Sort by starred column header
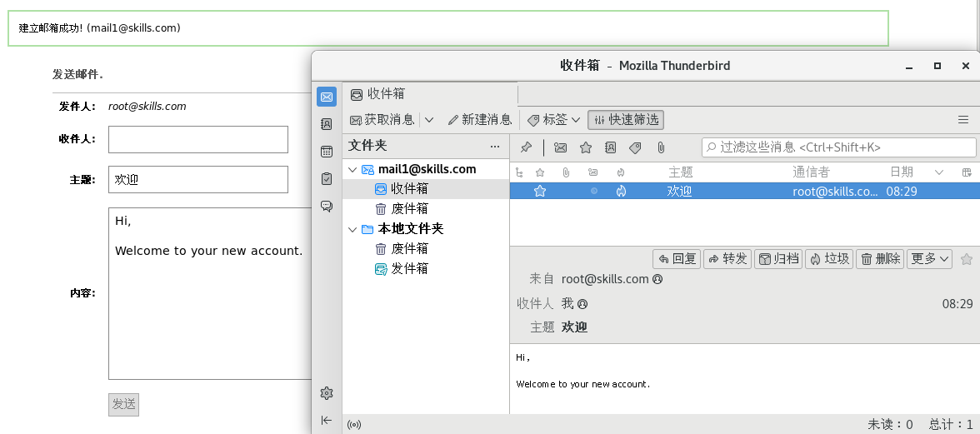Viewport: 980px width, 434px height. [540, 172]
